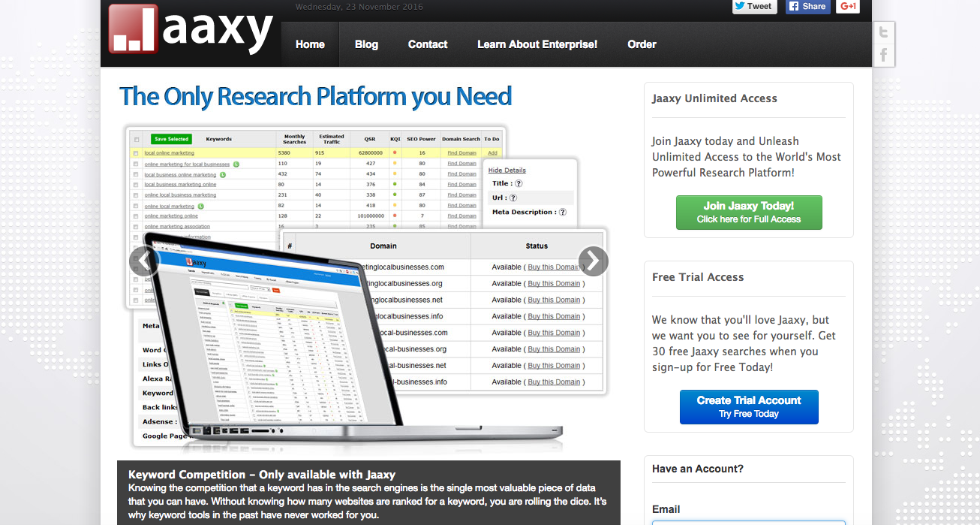Select Learn About Enterprise! in the navigation
Screen dimensions: 980x525
click(537, 44)
